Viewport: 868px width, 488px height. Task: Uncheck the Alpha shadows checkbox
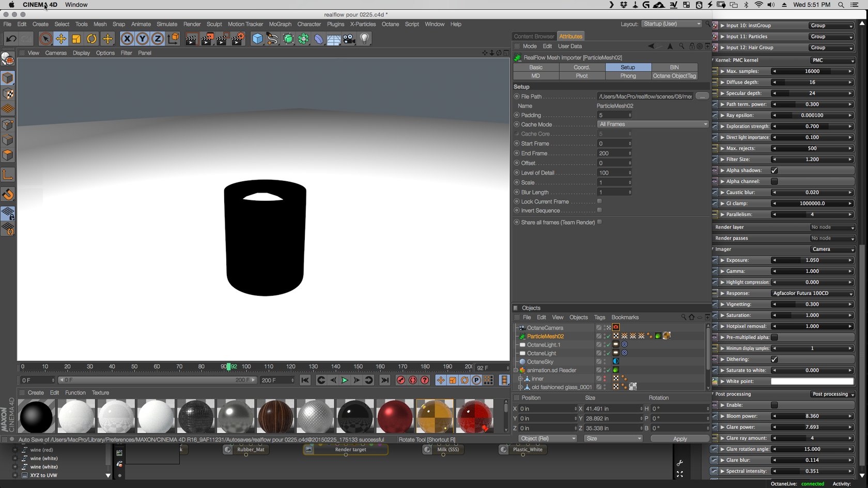tap(774, 170)
